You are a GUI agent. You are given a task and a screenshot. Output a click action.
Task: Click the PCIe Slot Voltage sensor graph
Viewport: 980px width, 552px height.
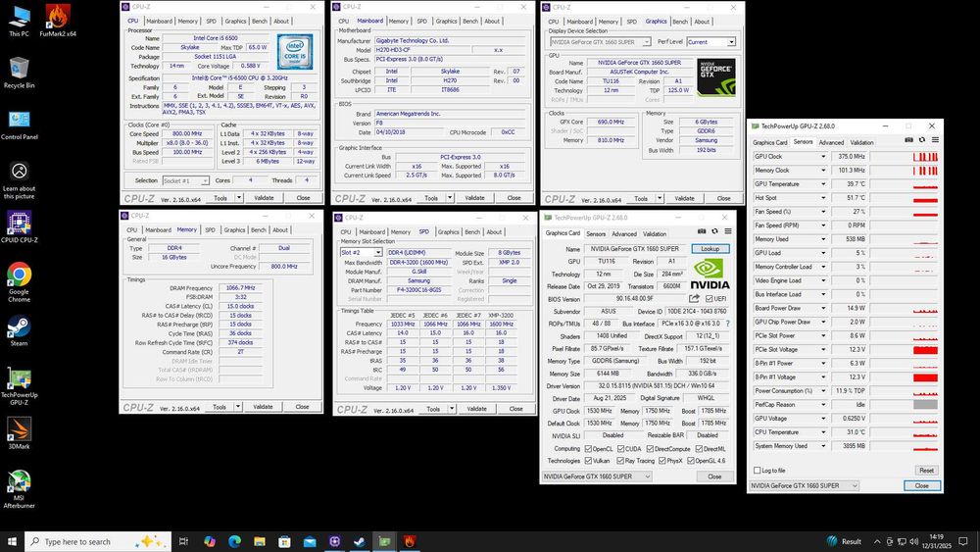click(x=904, y=349)
